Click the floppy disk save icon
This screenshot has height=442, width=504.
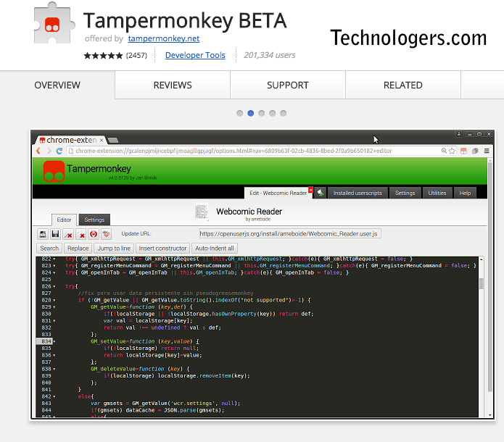tap(55, 234)
